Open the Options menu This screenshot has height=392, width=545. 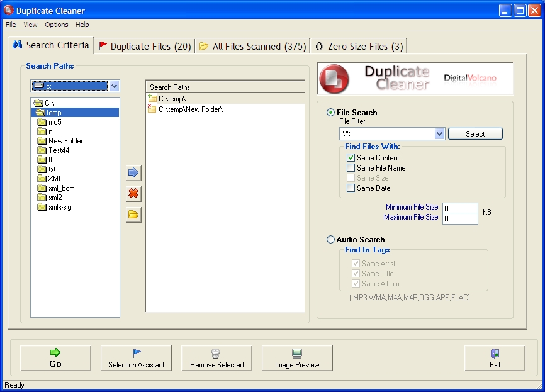pos(57,25)
